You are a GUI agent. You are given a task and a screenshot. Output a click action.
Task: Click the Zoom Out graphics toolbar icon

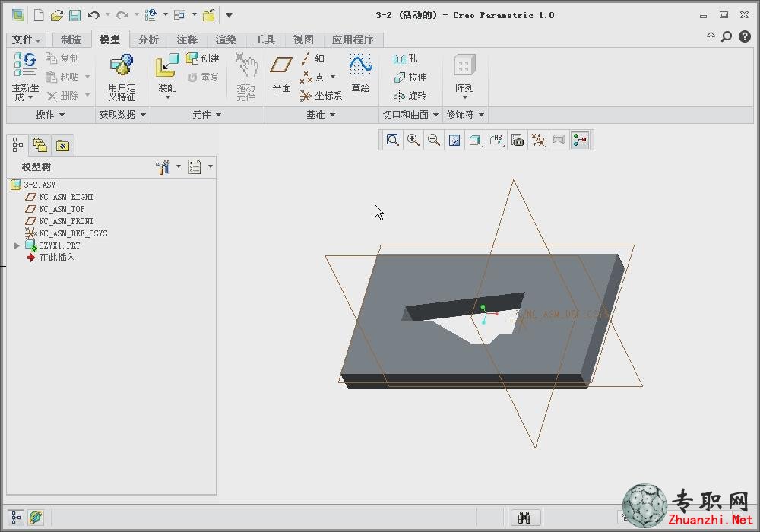pyautogui.click(x=434, y=141)
